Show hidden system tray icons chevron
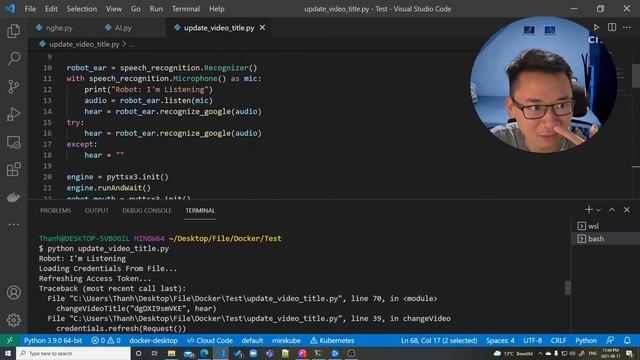The width and height of the screenshot is (640, 360). tap(540, 353)
